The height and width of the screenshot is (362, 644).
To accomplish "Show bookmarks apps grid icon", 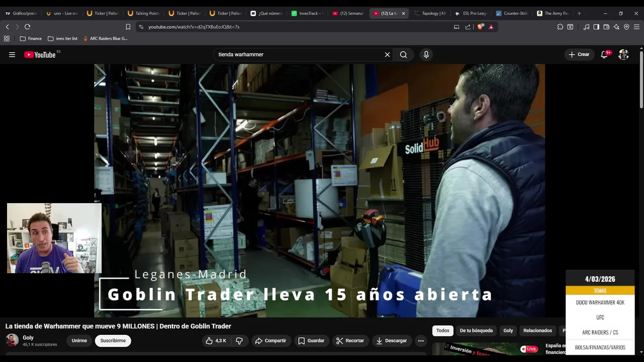I will tap(7, 38).
